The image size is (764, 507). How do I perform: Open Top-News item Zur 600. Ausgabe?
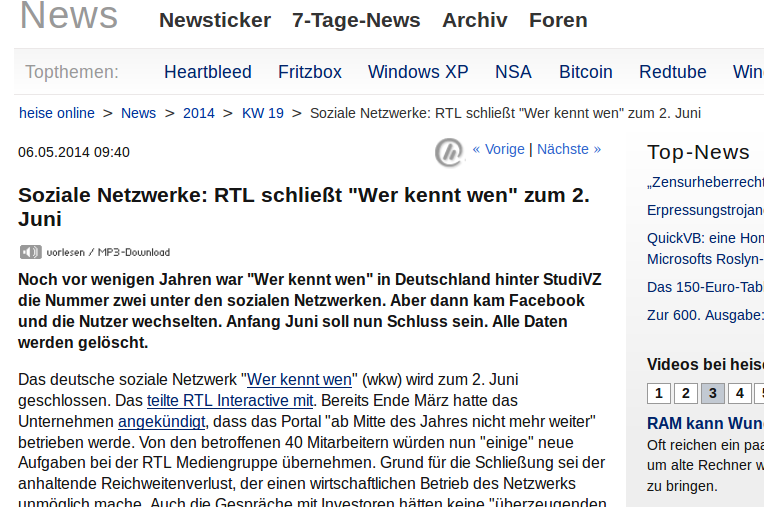pos(705,315)
